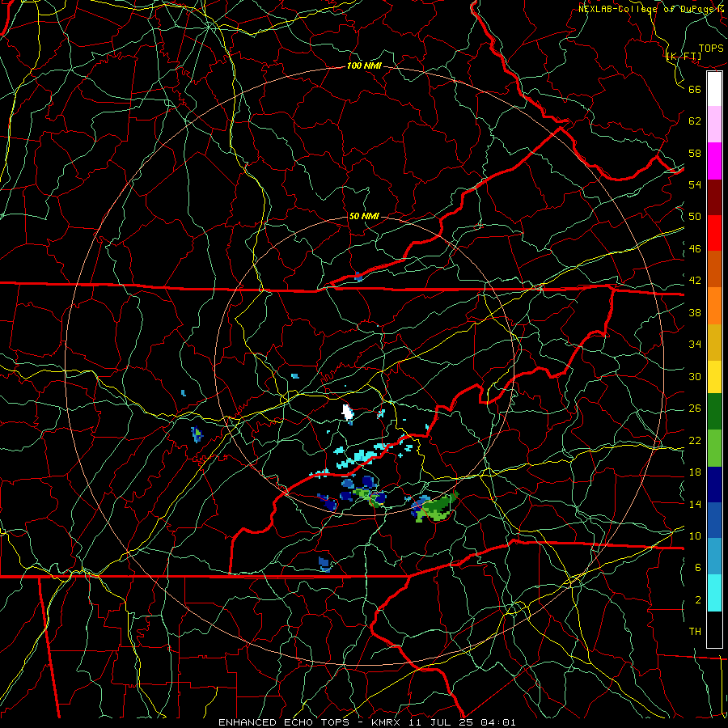
Task: Select the dark red legend swatch
Action: click(x=714, y=197)
